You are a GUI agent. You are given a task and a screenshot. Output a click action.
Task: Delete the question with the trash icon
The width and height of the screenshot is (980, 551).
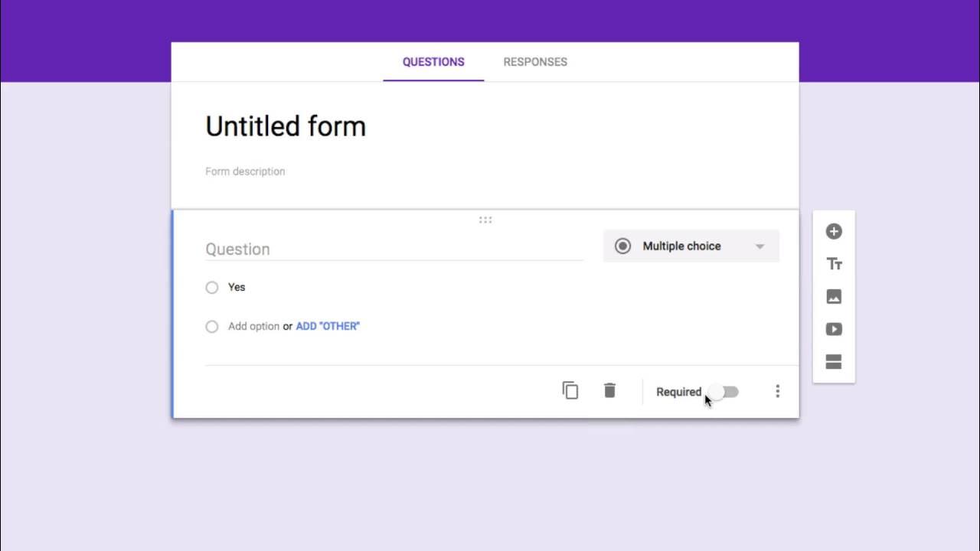click(x=609, y=391)
